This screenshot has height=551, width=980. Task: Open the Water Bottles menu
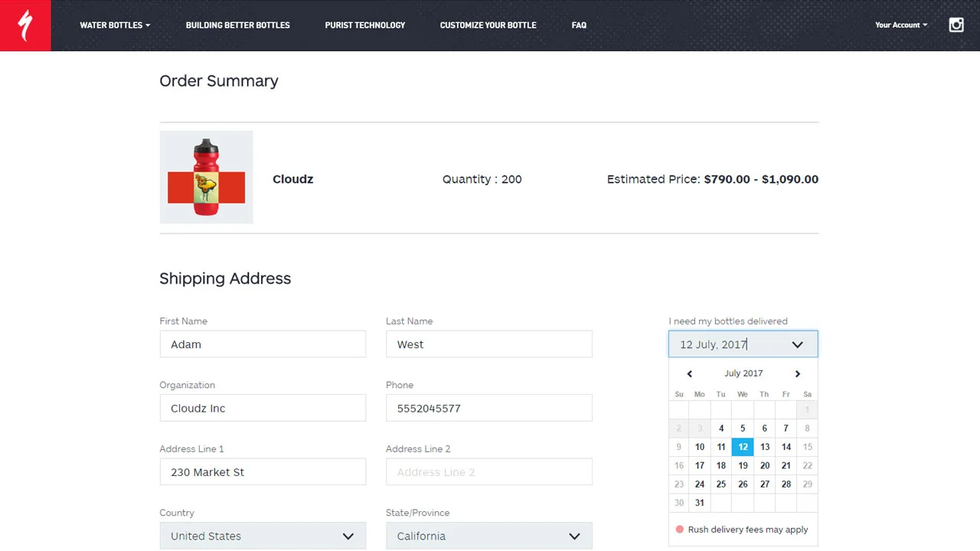pyautogui.click(x=115, y=25)
